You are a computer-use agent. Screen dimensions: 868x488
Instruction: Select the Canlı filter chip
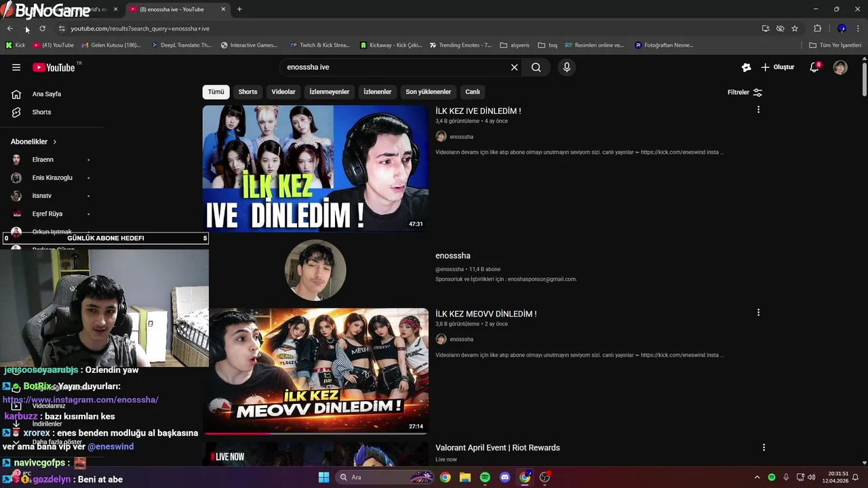tap(473, 91)
